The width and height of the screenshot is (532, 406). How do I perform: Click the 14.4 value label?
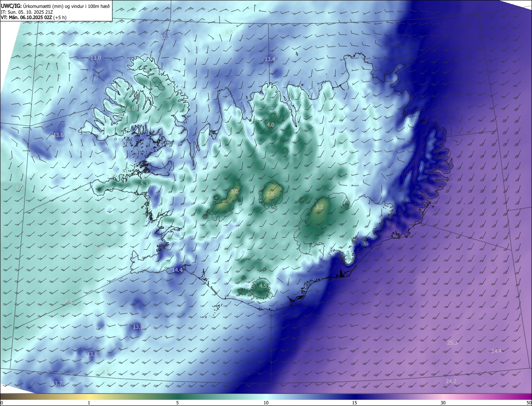(x=177, y=270)
